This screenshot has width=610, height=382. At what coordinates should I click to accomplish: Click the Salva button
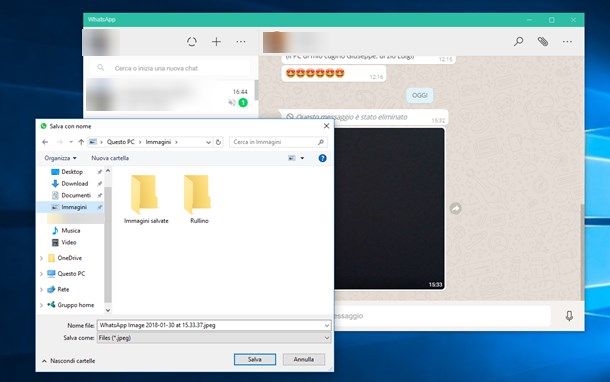255,359
